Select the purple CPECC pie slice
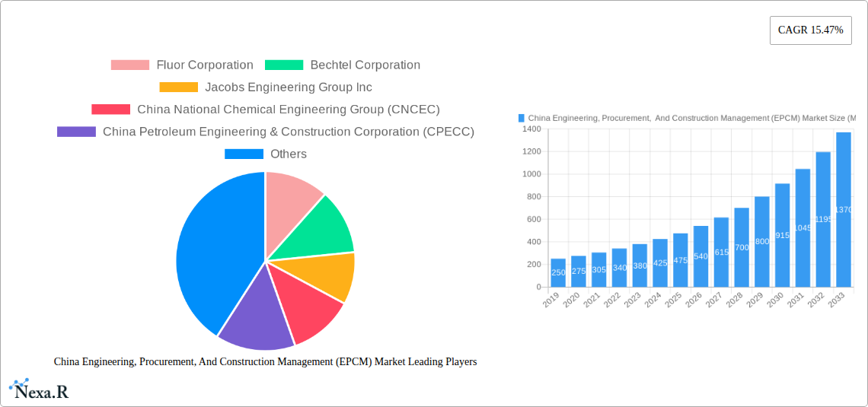The image size is (868, 407). click(x=251, y=316)
